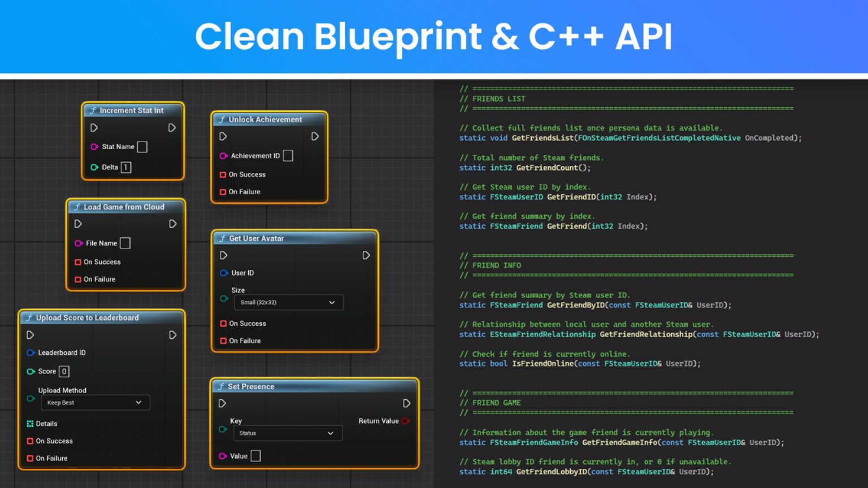Click the Leaderboard ID pin

click(31, 352)
